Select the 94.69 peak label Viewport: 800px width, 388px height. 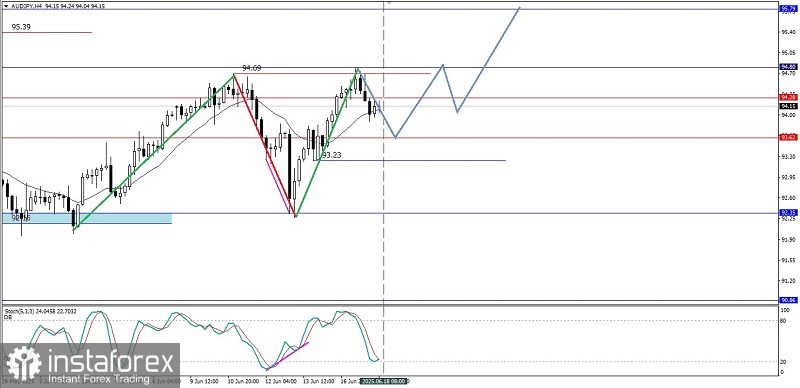click(x=252, y=68)
